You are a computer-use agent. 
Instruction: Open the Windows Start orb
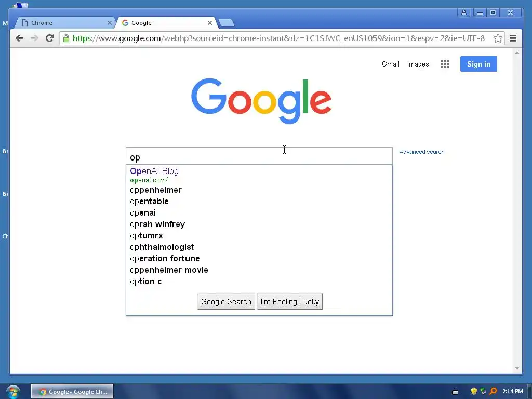(x=13, y=392)
